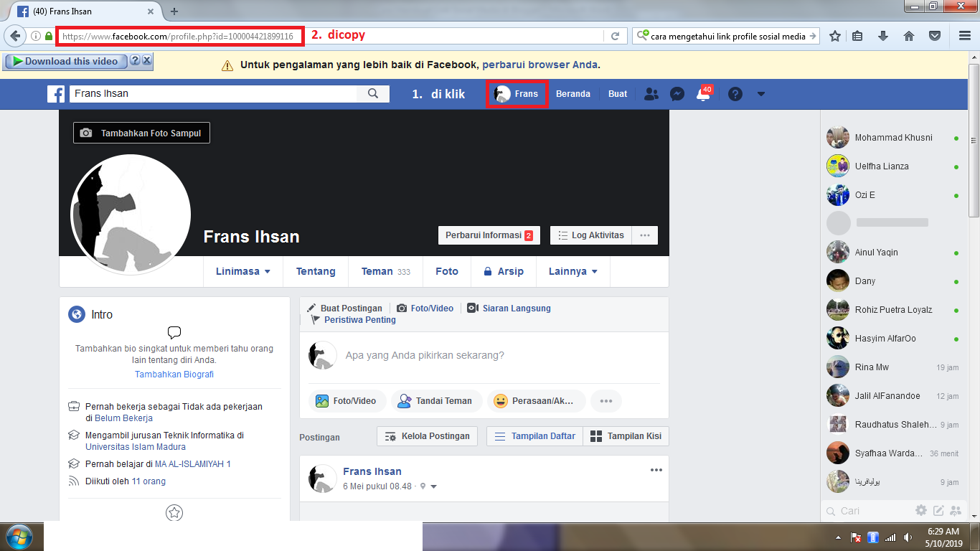Viewport: 980px width, 551px height.
Task: Switch to Tampilan Kisi view
Action: (626, 436)
